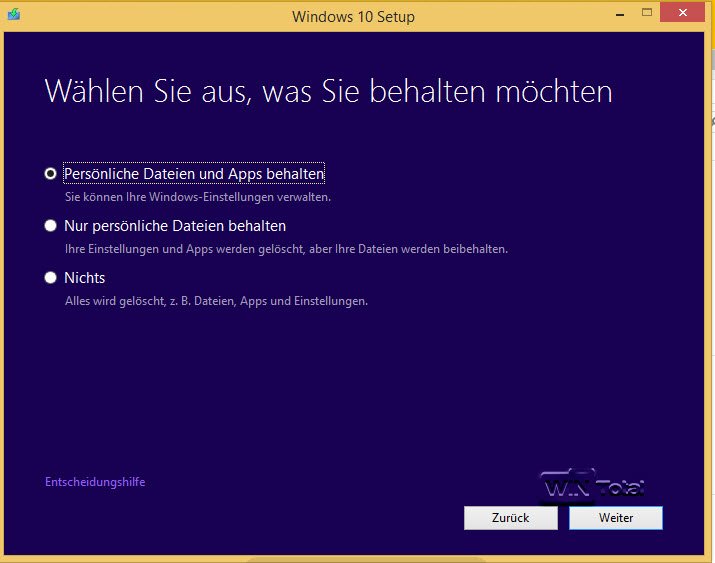
Task: Click text 'Sie können Ihre Windows-Einstellungen verwalten.'
Action: point(198,197)
